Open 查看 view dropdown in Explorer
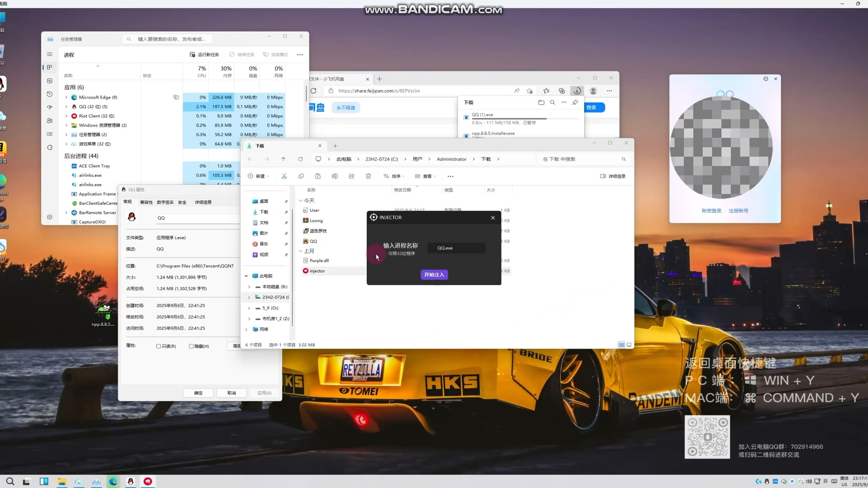The image size is (868, 488). coord(425,176)
